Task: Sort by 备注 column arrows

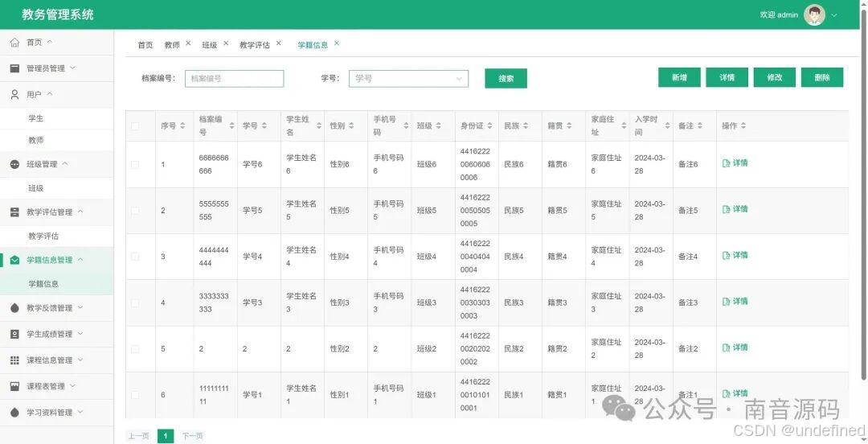Action: [700, 125]
